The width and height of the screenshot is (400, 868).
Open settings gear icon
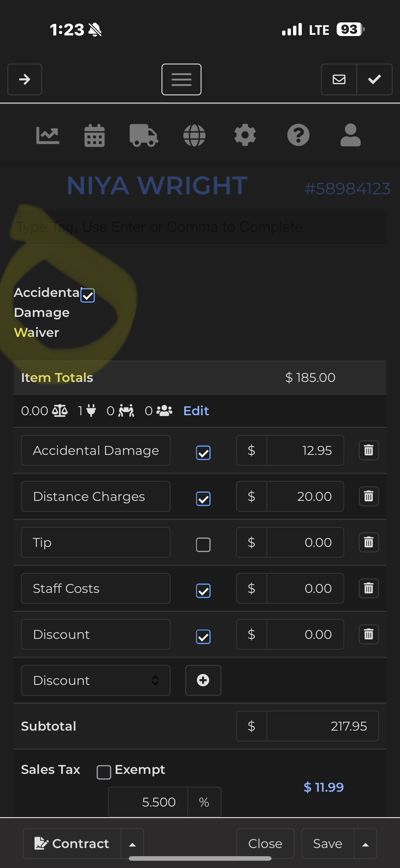[245, 135]
